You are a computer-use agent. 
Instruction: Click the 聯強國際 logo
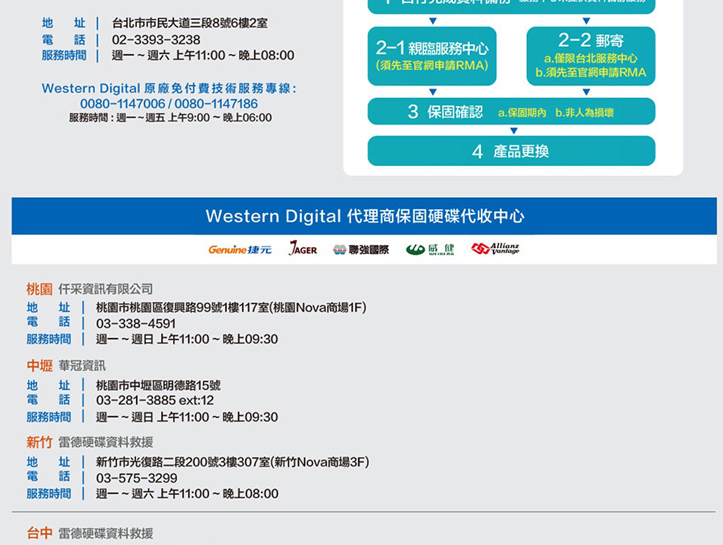pos(361,249)
